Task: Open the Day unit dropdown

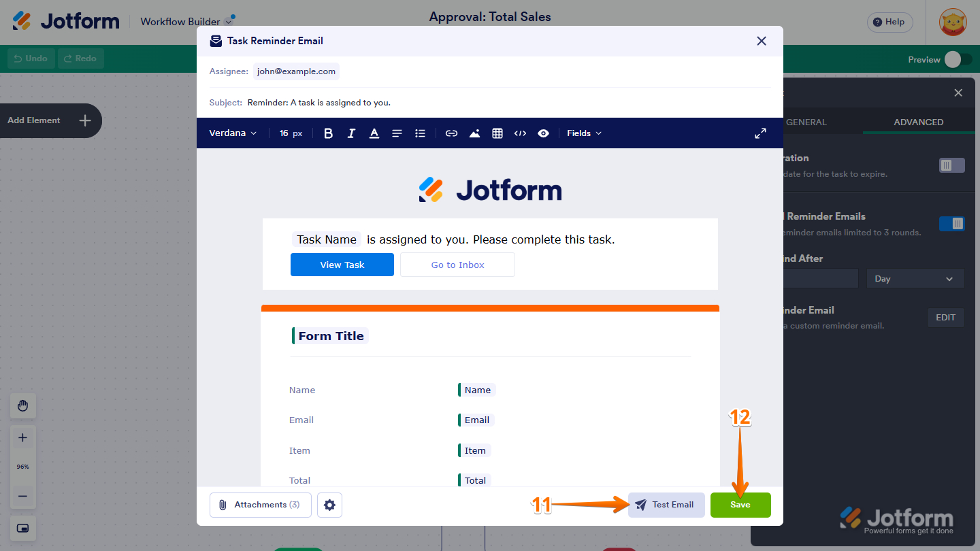Action: click(915, 279)
